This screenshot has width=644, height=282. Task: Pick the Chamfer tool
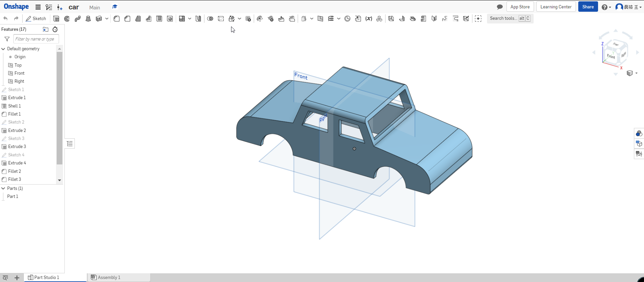pos(127,19)
